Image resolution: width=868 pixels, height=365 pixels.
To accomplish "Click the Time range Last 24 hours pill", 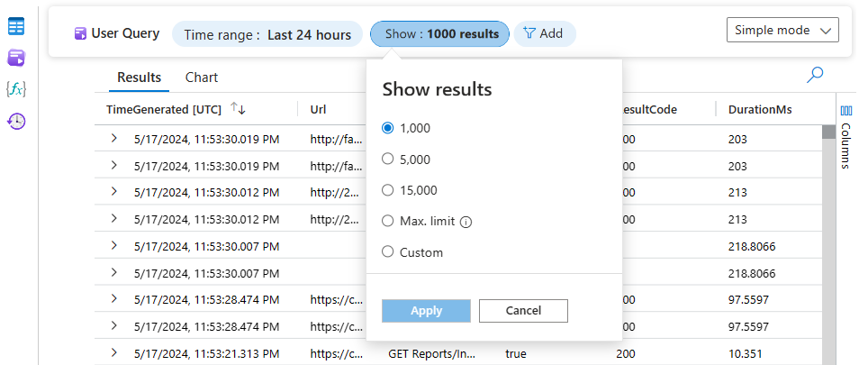I will pos(267,34).
